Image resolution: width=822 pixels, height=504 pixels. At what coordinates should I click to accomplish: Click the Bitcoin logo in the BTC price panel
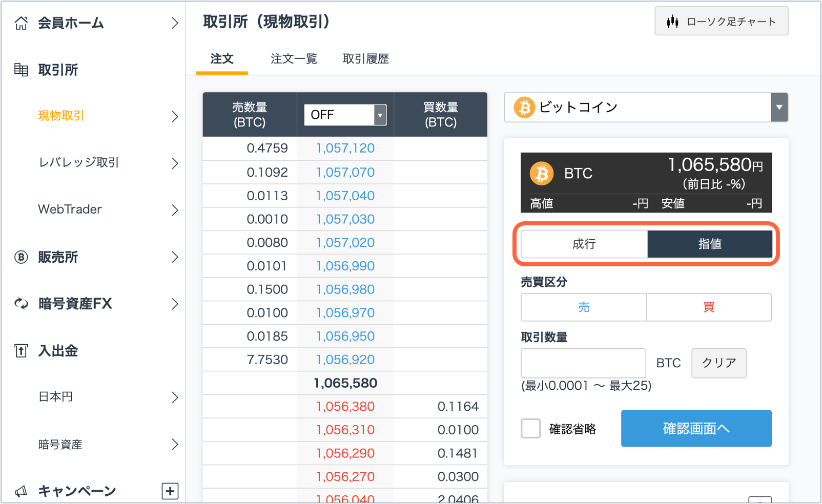point(542,174)
